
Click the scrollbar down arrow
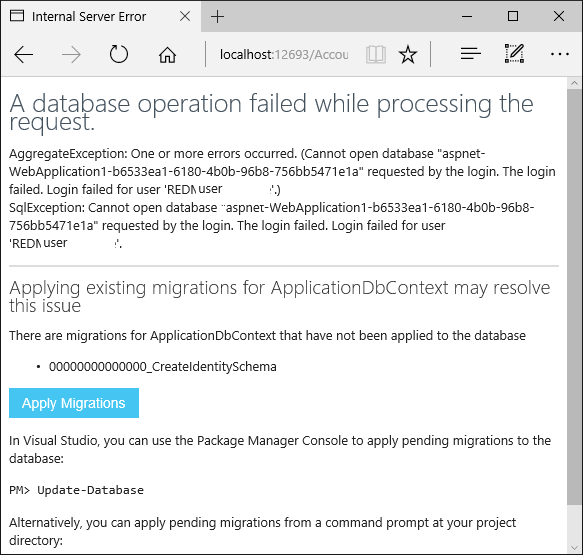(574, 548)
